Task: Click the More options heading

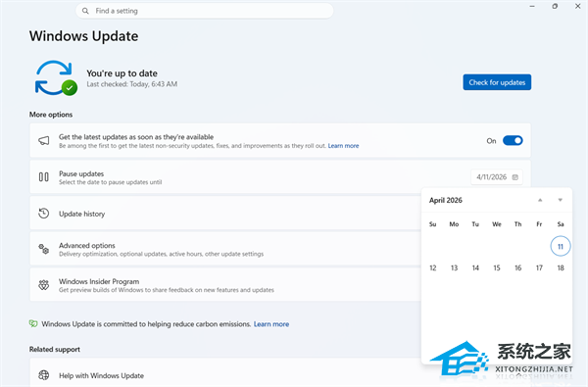Action: point(51,115)
